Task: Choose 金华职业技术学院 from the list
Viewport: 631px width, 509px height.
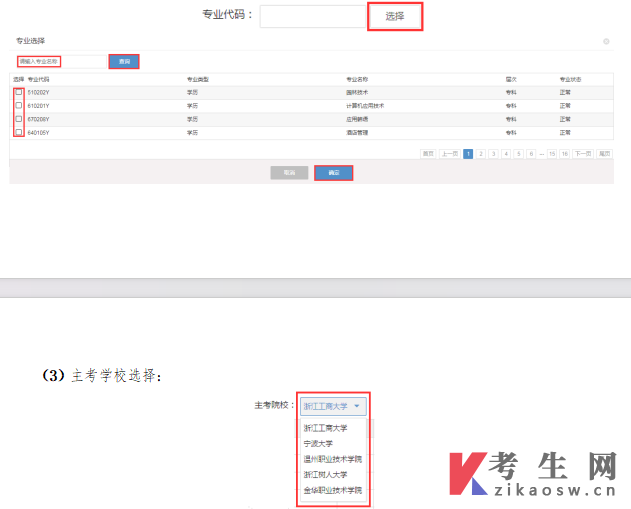Action: point(333,490)
